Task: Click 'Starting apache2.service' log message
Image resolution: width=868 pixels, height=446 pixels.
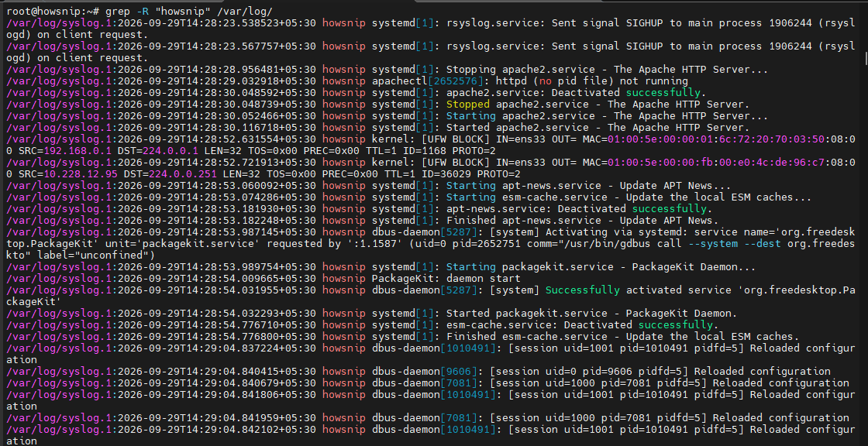Action: pyautogui.click(x=608, y=115)
